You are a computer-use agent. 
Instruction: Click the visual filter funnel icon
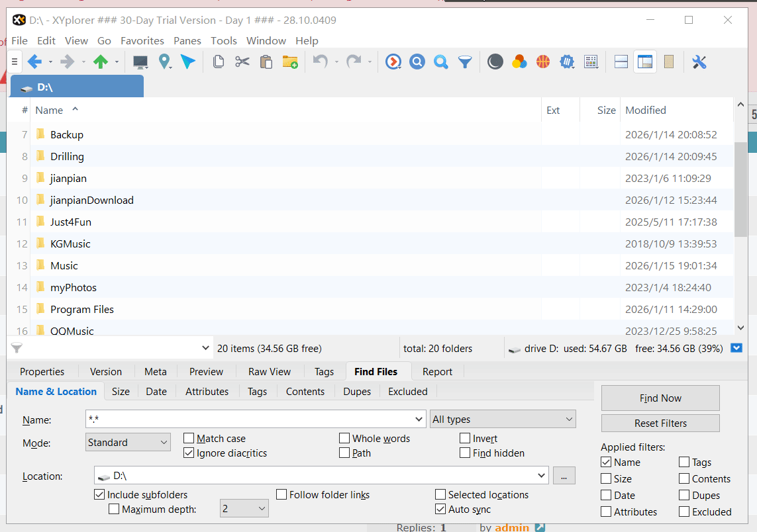coord(466,62)
